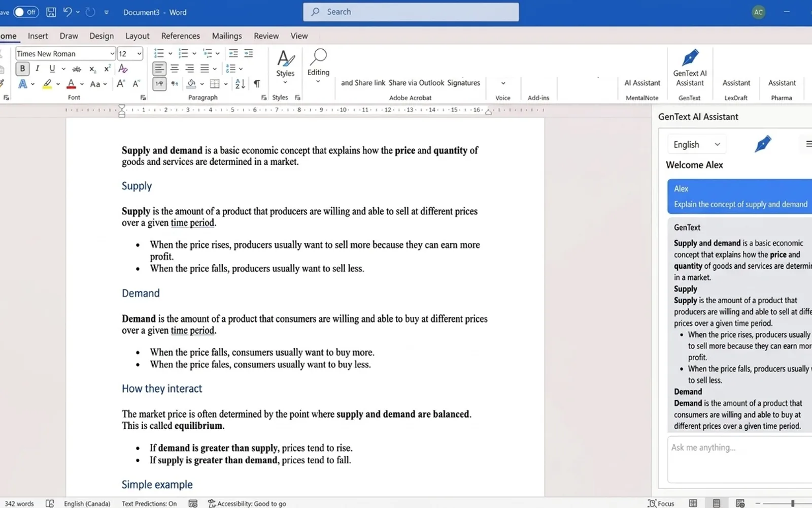812x508 pixels.
Task: Toggle bold formatting
Action: [x=22, y=69]
